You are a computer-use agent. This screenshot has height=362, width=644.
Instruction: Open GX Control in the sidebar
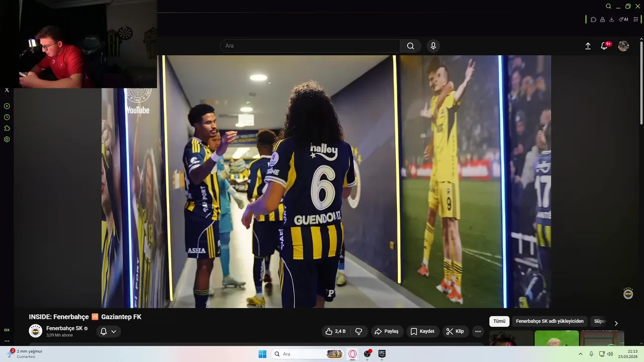coord(7,330)
